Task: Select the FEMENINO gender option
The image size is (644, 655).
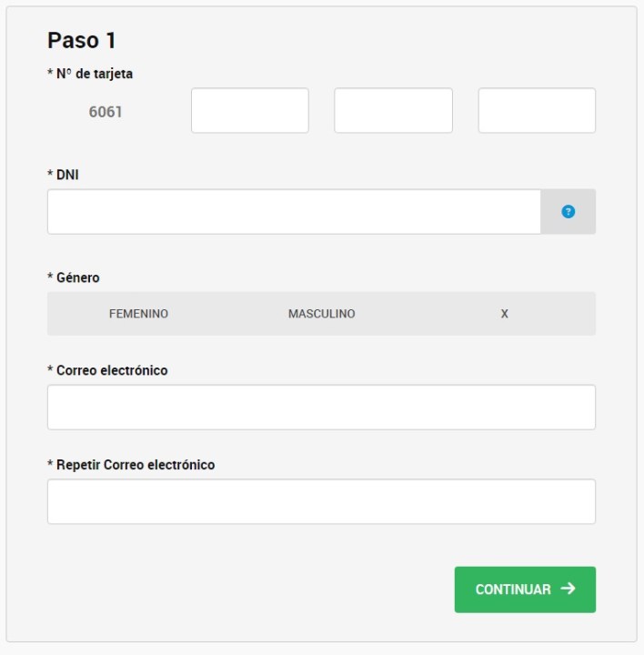Action: pos(138,314)
